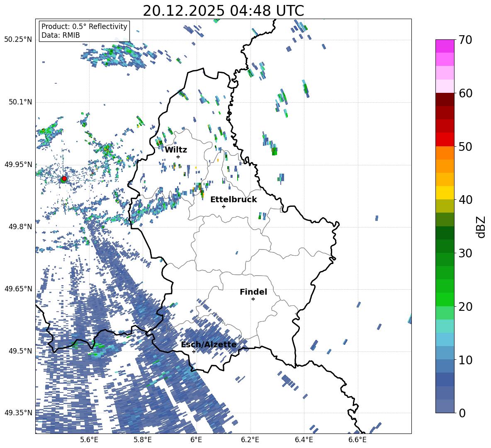Click the 49.5°N latitude tick label
Screen dimensions: 491x448
coord(20,351)
